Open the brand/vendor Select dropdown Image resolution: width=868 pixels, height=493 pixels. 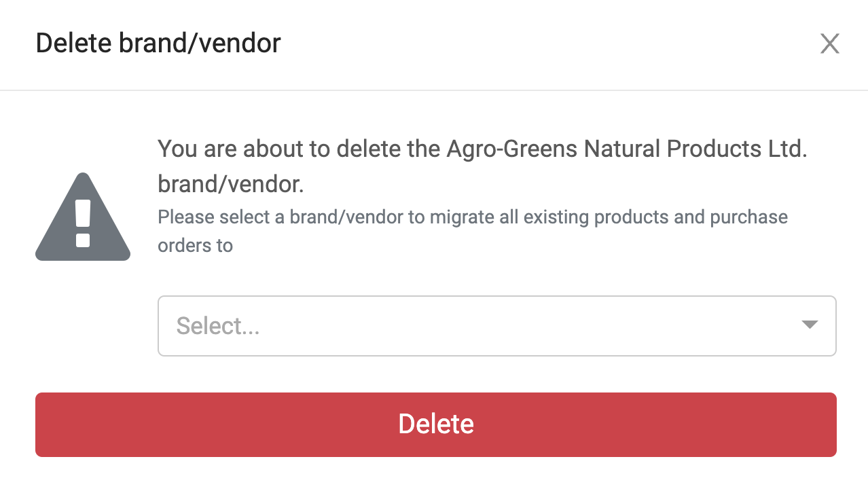(496, 326)
